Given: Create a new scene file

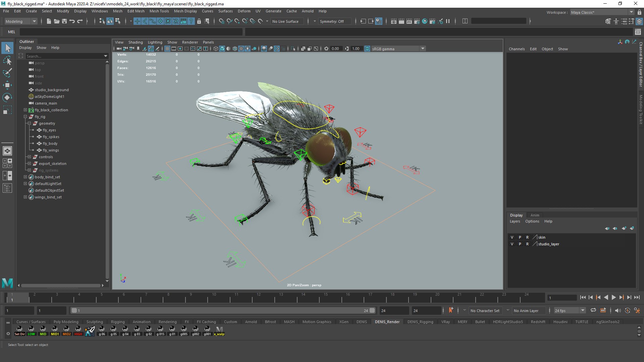Looking at the screenshot, I should pos(49,21).
